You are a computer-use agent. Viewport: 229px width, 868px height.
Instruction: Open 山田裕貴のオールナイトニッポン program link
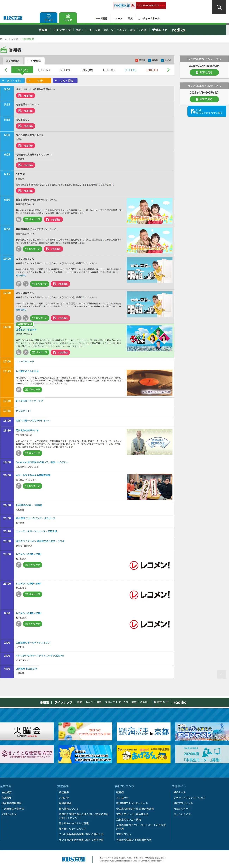(33, 643)
